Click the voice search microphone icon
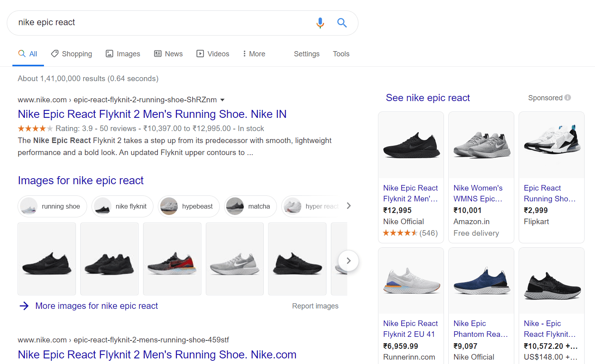The width and height of the screenshot is (595, 364). (x=320, y=23)
